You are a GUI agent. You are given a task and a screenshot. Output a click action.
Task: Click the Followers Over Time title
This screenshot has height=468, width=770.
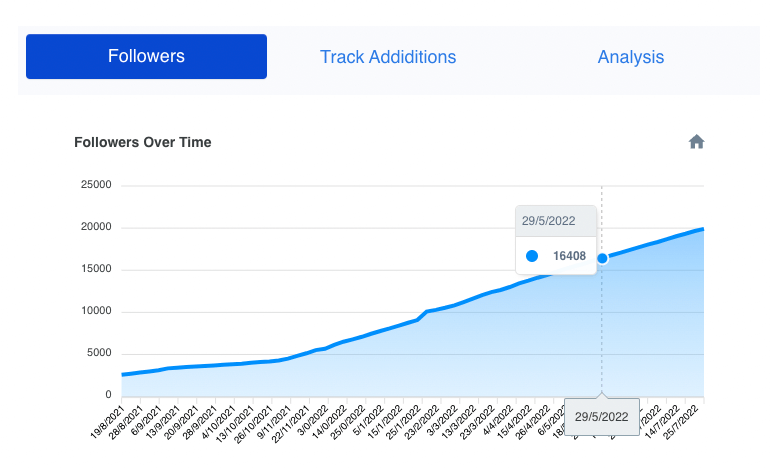coord(143,142)
